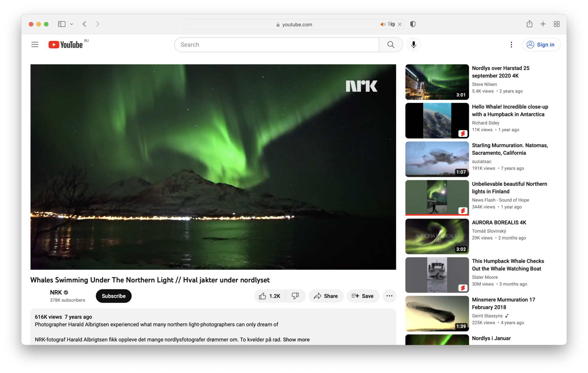Open the privacy report shield icon
The image size is (588, 373).
pyautogui.click(x=413, y=24)
